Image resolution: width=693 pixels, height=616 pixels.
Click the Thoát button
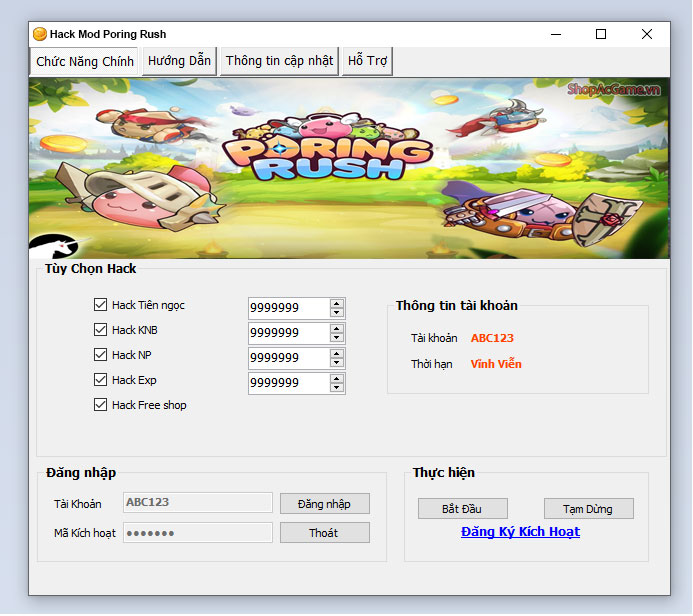tap(325, 533)
